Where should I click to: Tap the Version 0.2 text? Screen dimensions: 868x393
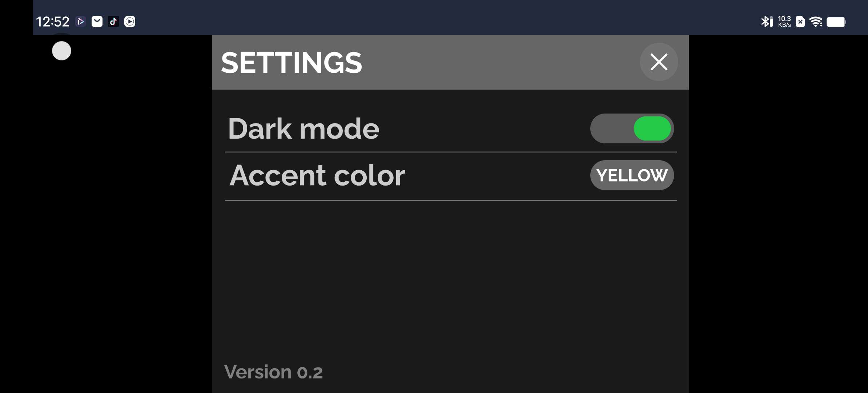pyautogui.click(x=273, y=372)
